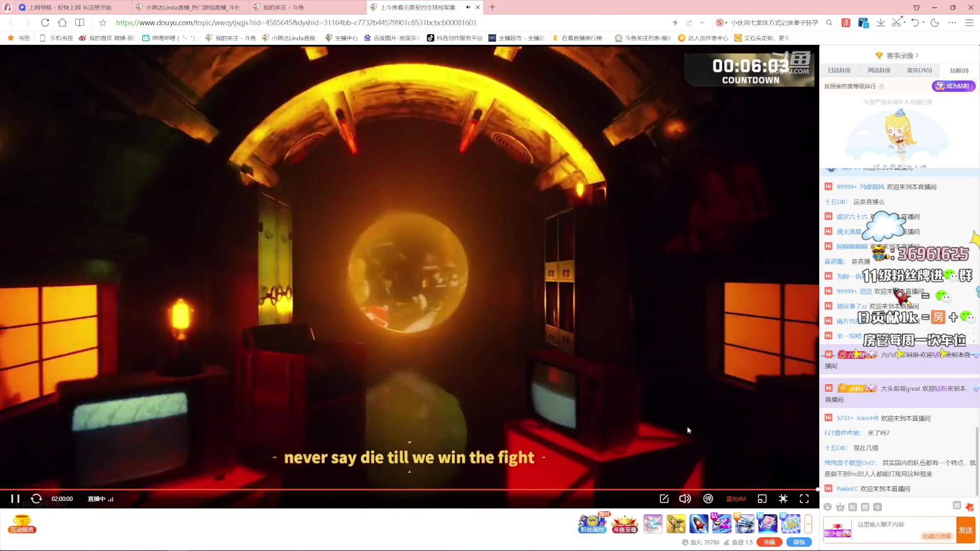
Task: Send the 粉丝派对 gift
Action: coord(592,523)
